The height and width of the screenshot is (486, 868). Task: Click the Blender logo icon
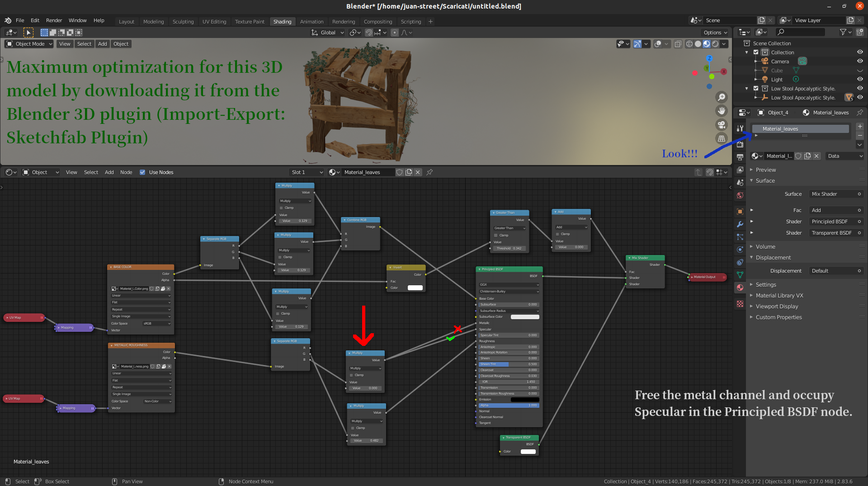tap(8, 20)
